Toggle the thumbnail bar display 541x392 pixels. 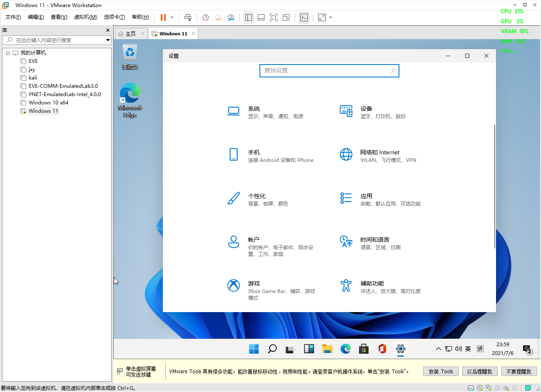(x=261, y=17)
